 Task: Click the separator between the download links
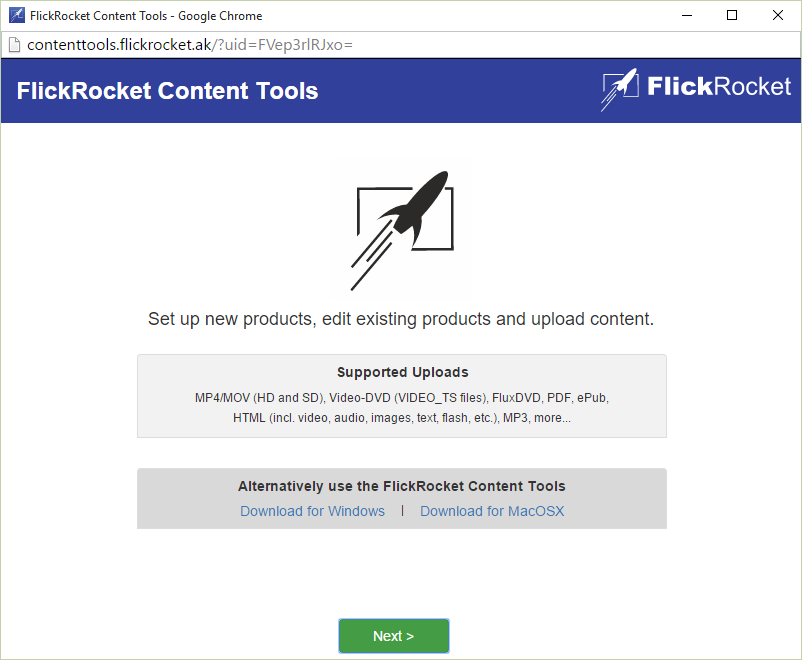click(402, 510)
